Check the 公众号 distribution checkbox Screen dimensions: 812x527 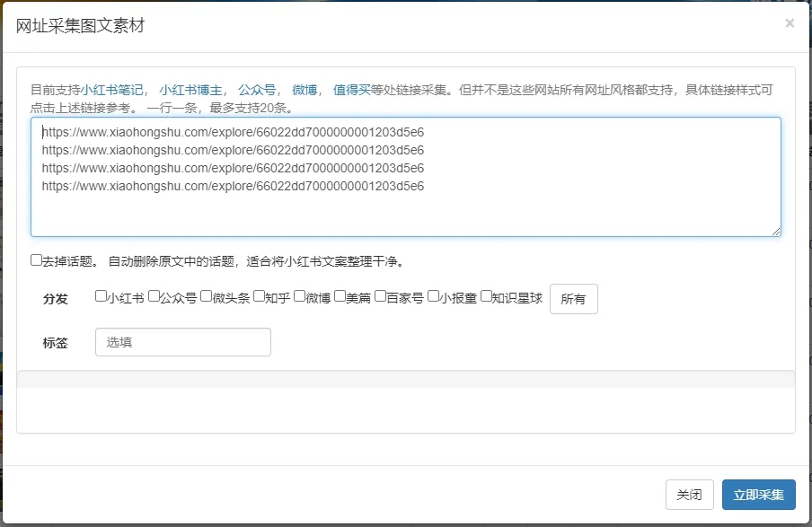[x=154, y=296]
